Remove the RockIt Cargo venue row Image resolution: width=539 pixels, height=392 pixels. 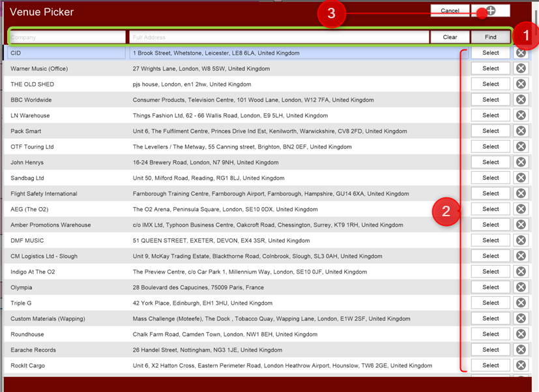click(x=521, y=365)
